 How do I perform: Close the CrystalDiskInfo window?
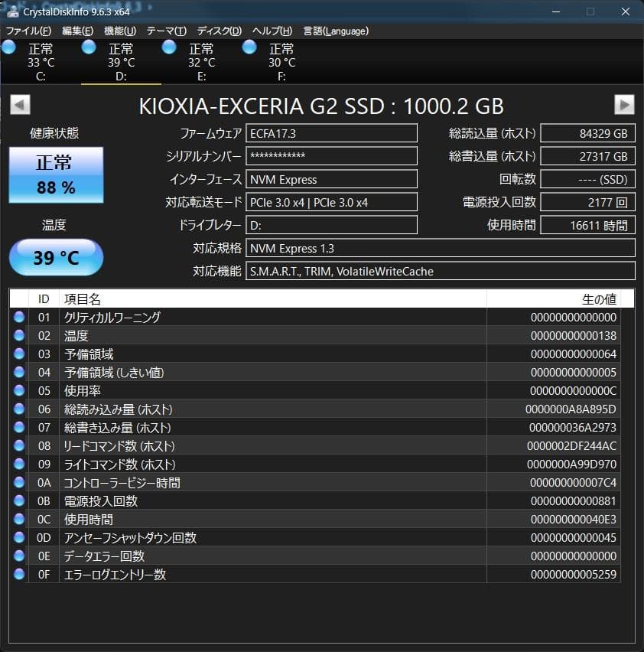(x=626, y=11)
